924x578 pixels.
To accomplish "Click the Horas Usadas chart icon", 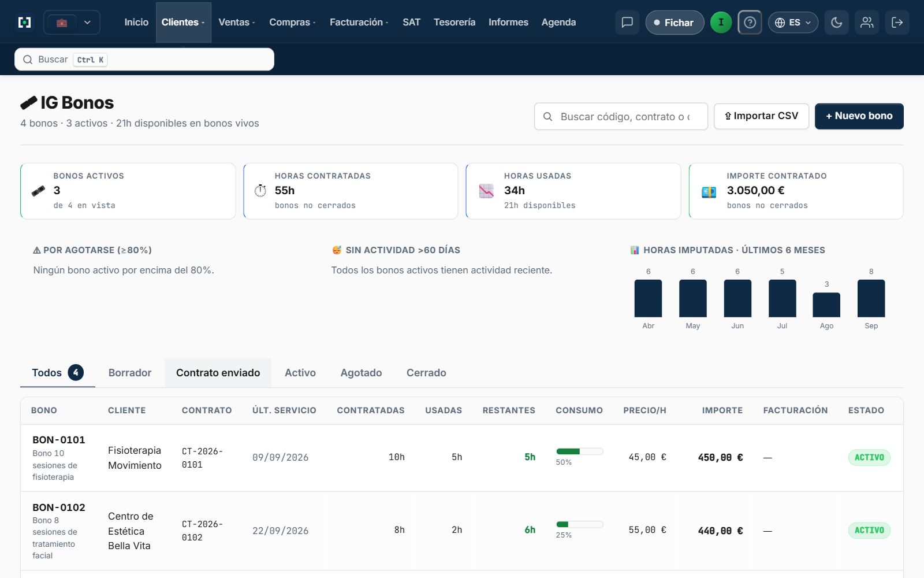I will pos(486,191).
